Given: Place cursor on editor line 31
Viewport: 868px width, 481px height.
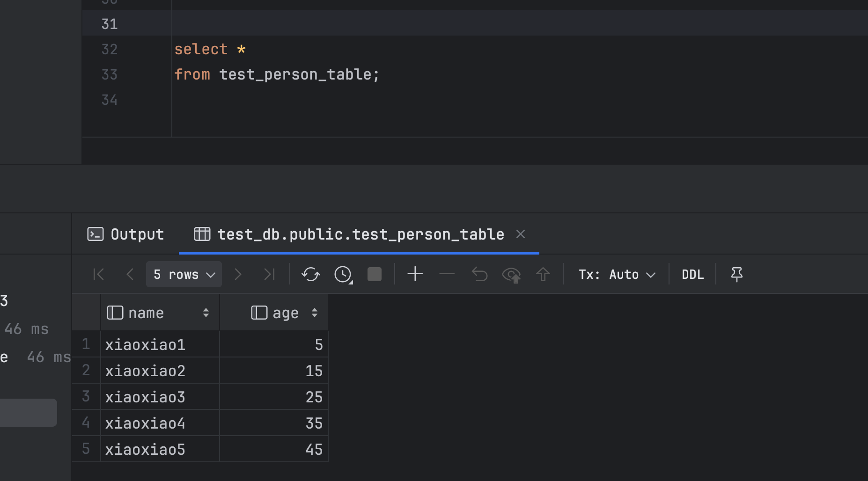Looking at the screenshot, I should click(x=520, y=23).
